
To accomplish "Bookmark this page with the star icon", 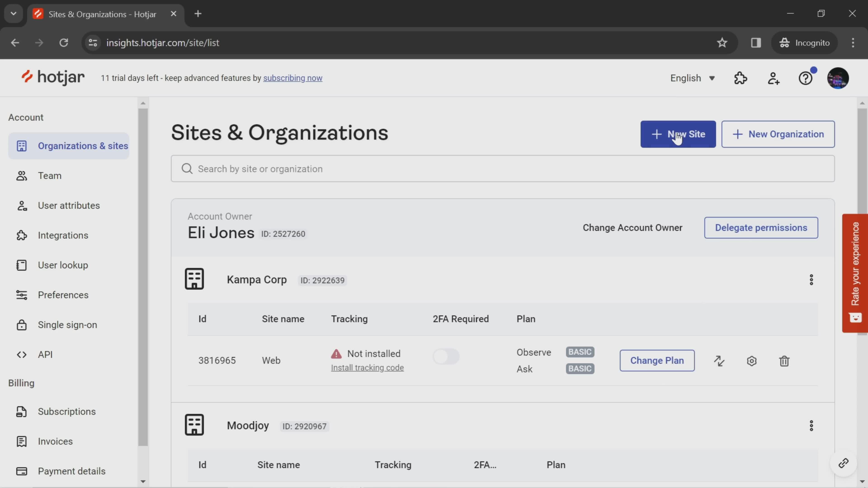I will tap(722, 43).
